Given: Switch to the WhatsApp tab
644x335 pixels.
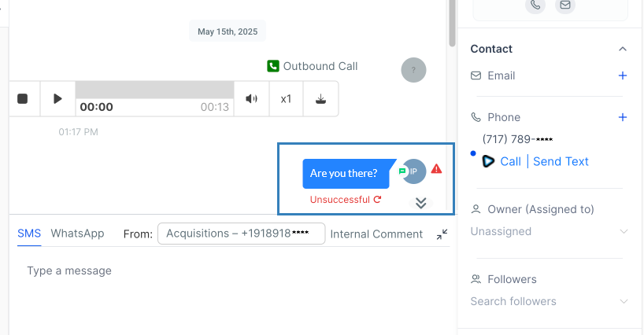Looking at the screenshot, I should [77, 234].
